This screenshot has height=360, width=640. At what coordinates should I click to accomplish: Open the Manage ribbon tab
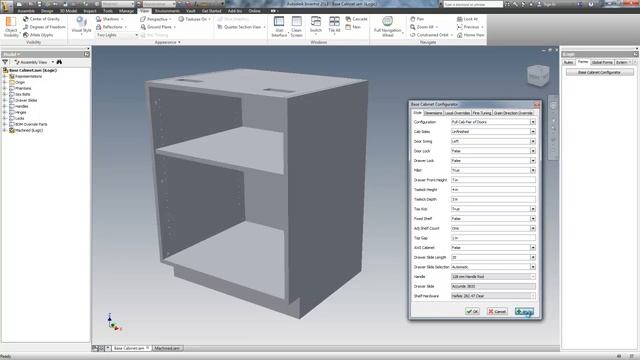click(x=126, y=11)
